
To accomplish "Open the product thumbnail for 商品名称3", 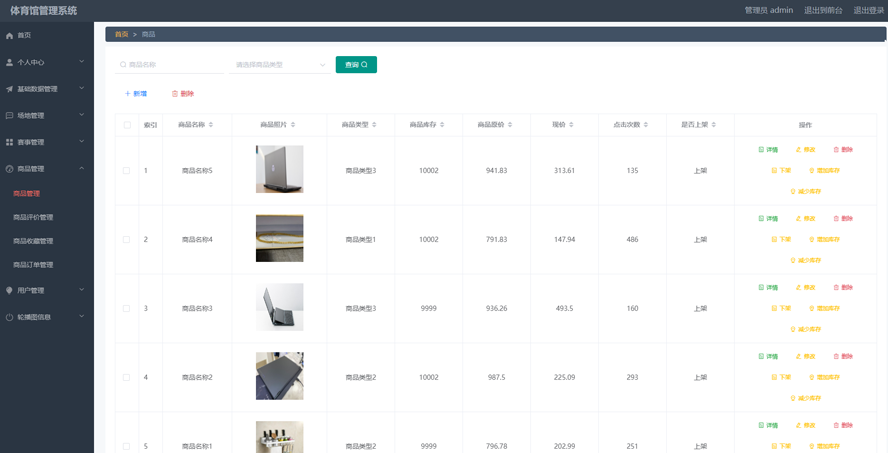I will tap(279, 307).
